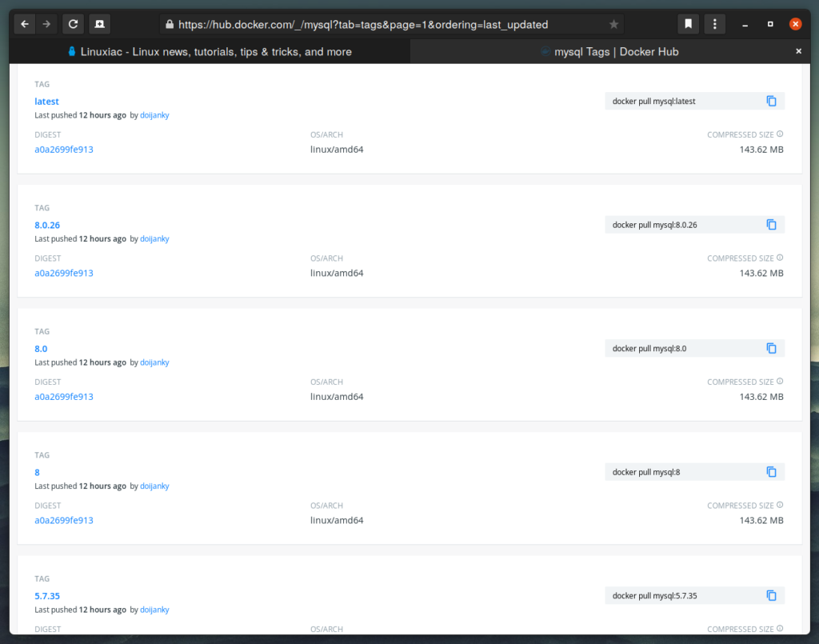The height and width of the screenshot is (644, 819).
Task: Open the browser bookmarks panel
Action: coord(688,24)
